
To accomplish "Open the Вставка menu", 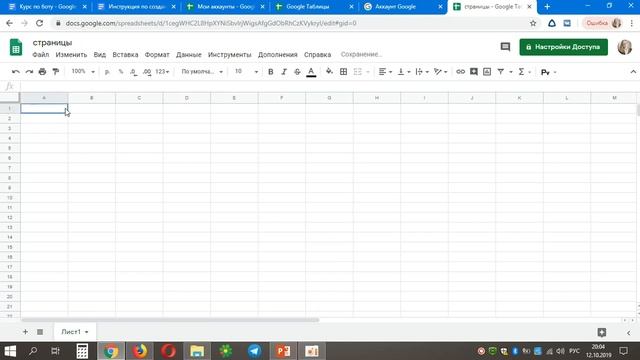I will (x=125, y=54).
